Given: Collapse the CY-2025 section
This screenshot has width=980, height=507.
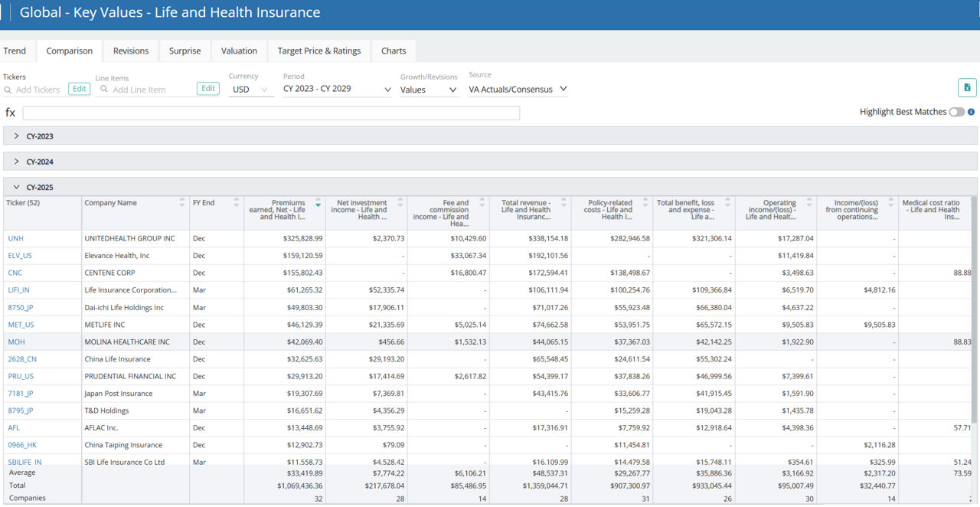Looking at the screenshot, I should click(17, 187).
